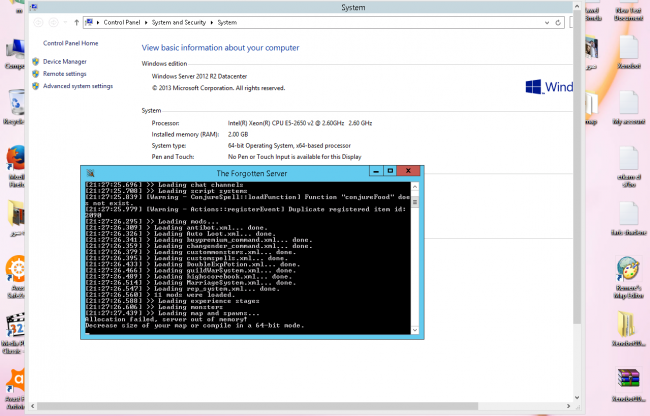Select Mozilla Firefox desktop shortcut
The width and height of the screenshot is (650, 416).
[16, 166]
